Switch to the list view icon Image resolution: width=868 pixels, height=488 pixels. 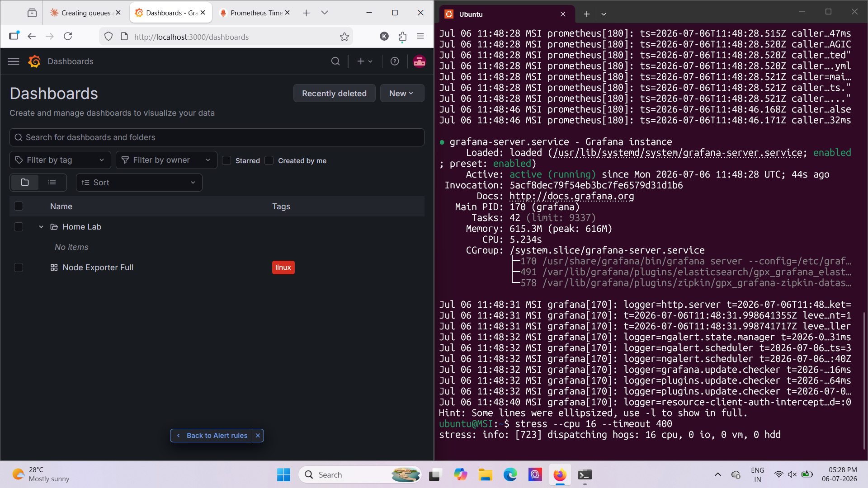[x=52, y=183]
